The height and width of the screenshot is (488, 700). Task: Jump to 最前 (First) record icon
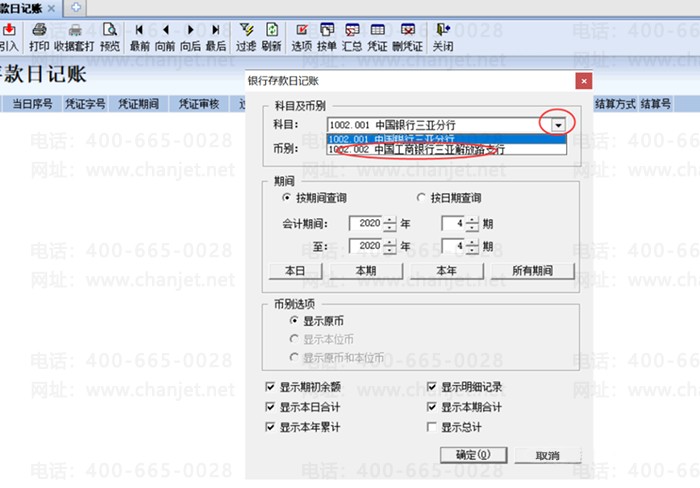tap(139, 37)
